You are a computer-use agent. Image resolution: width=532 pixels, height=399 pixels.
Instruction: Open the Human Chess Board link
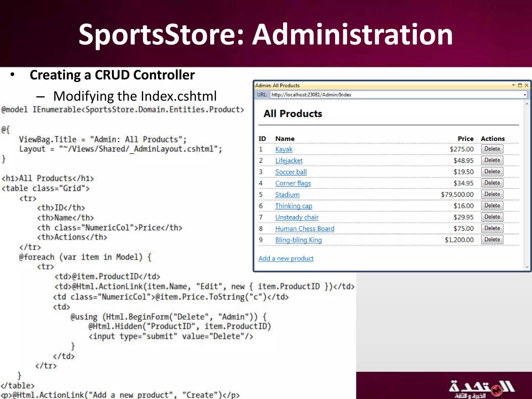tap(305, 229)
